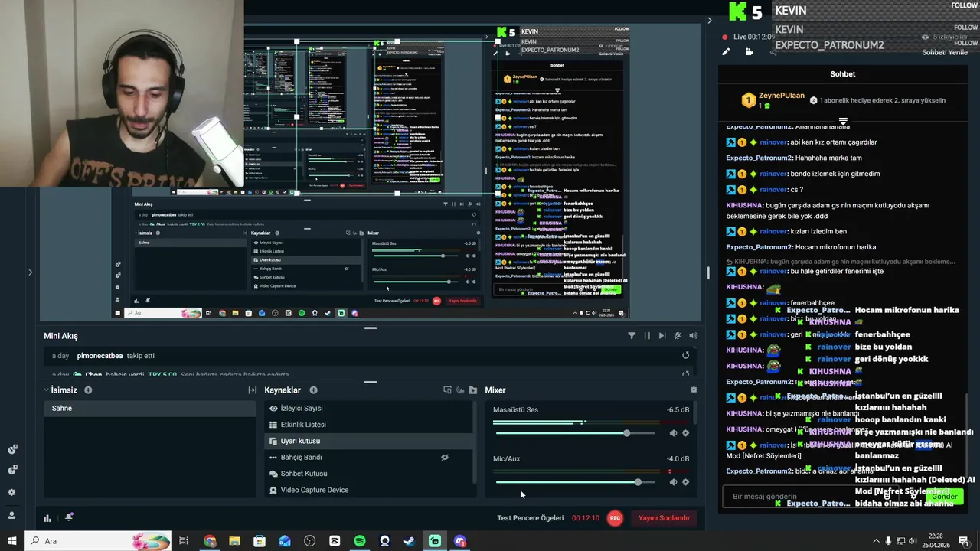Click the pencil edit stream info icon
This screenshot has width=980, height=551.
pos(726,51)
